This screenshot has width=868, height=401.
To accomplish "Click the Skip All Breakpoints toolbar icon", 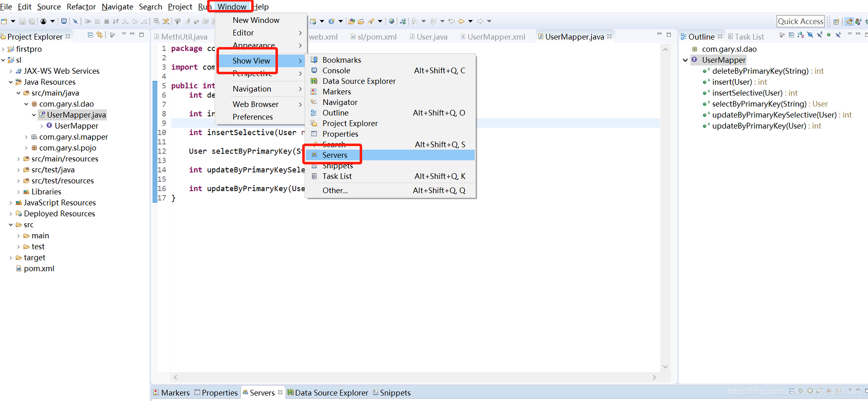I will coord(75,21).
